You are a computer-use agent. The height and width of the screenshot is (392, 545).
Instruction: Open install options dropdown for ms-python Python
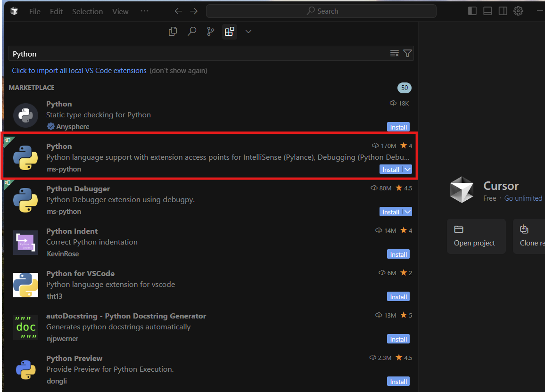tap(407, 170)
